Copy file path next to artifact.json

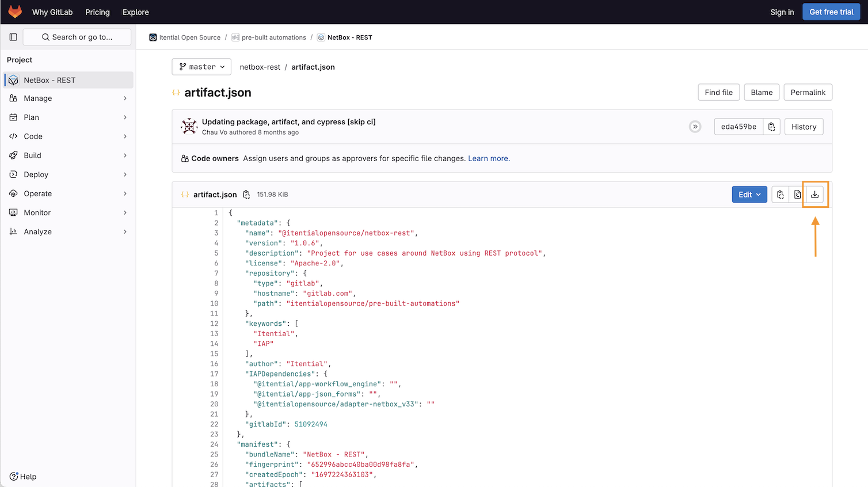pos(246,195)
